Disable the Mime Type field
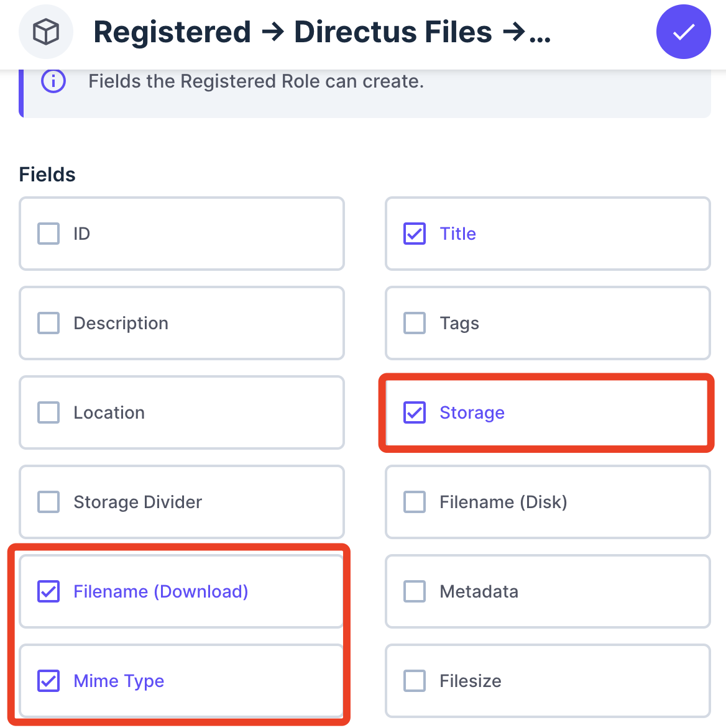 48,681
